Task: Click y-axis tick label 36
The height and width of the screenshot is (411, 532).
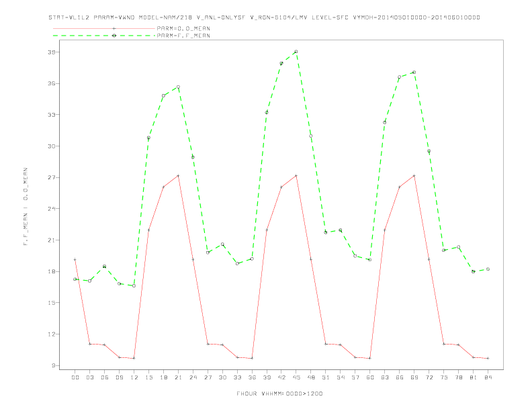Action: [52, 83]
